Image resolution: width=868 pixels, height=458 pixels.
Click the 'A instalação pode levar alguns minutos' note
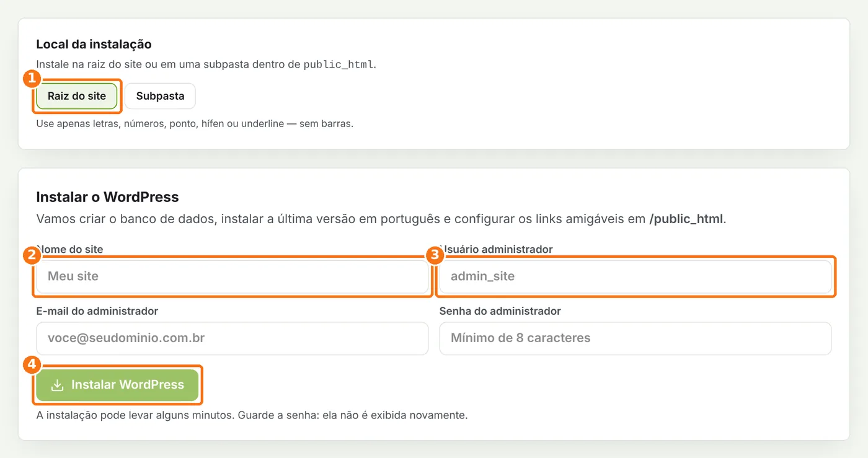(x=252, y=415)
